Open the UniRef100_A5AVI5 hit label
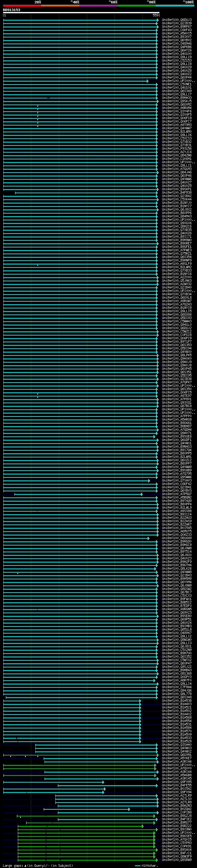197x868 pixels. pyautogui.click(x=177, y=33)
